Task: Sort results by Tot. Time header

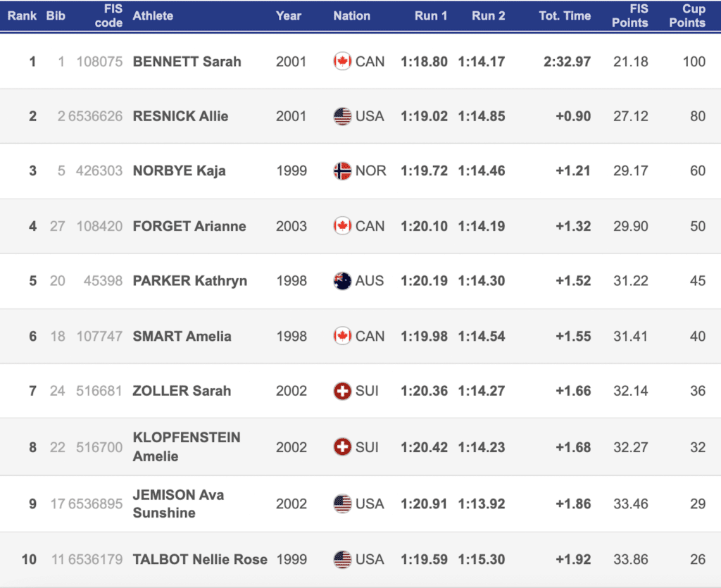Action: (565, 15)
